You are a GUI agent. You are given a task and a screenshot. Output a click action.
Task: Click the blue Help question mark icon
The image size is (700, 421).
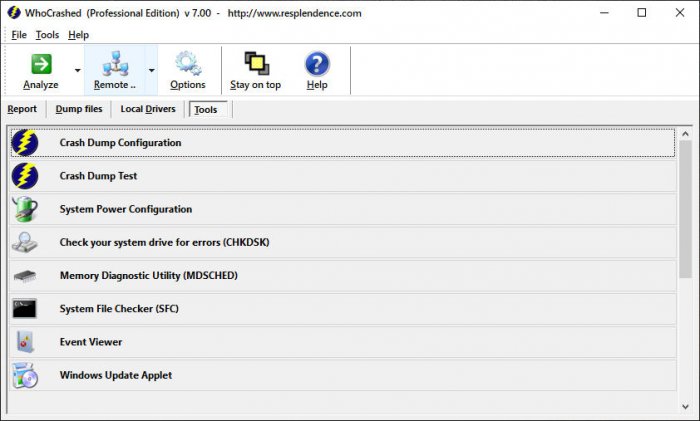click(317, 64)
